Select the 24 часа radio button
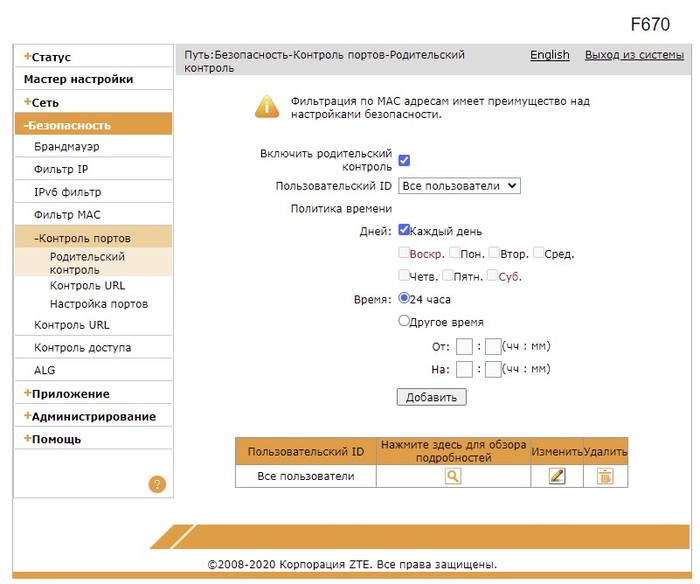700x584 pixels. click(404, 298)
